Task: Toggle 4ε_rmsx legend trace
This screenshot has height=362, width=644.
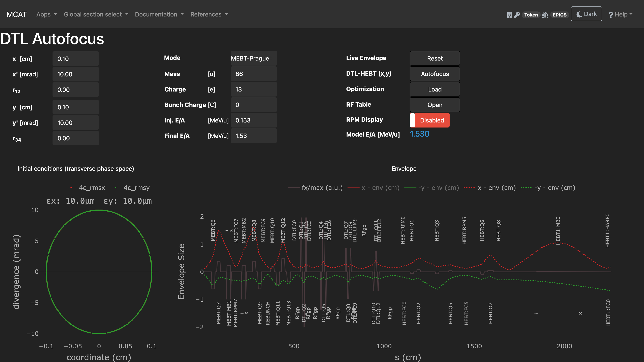Action: (x=88, y=188)
